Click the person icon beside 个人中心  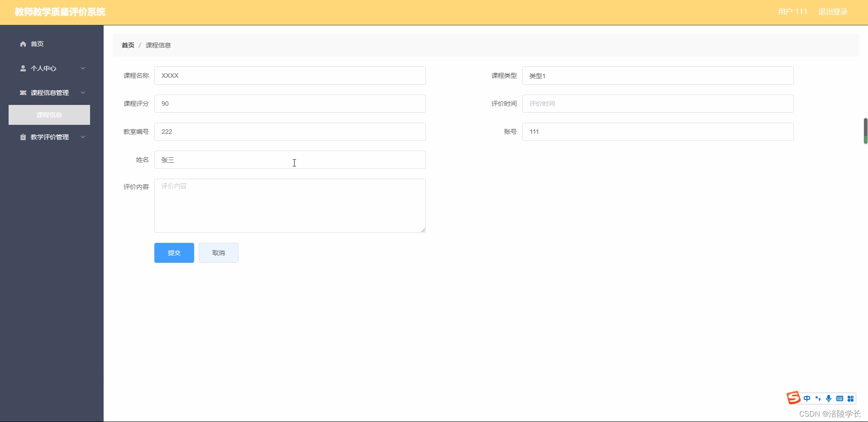(23, 68)
